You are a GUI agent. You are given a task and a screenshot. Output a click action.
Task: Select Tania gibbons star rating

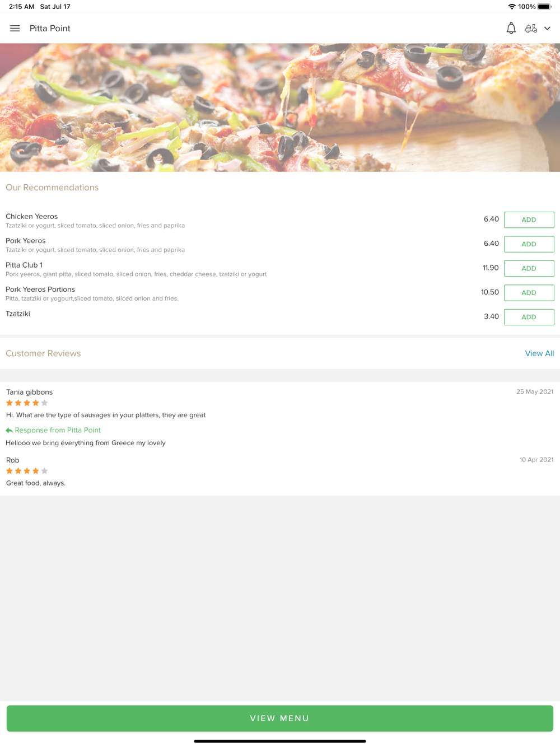pos(27,403)
